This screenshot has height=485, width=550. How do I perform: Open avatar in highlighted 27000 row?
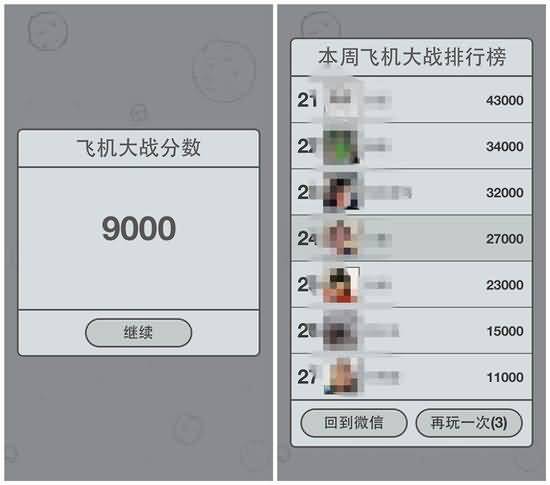pyautogui.click(x=341, y=238)
